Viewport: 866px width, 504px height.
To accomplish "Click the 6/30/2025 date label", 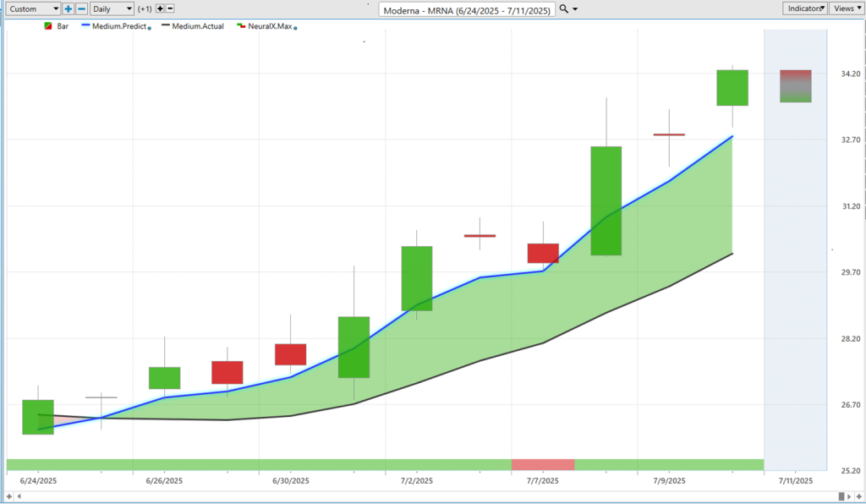I will pyautogui.click(x=291, y=481).
